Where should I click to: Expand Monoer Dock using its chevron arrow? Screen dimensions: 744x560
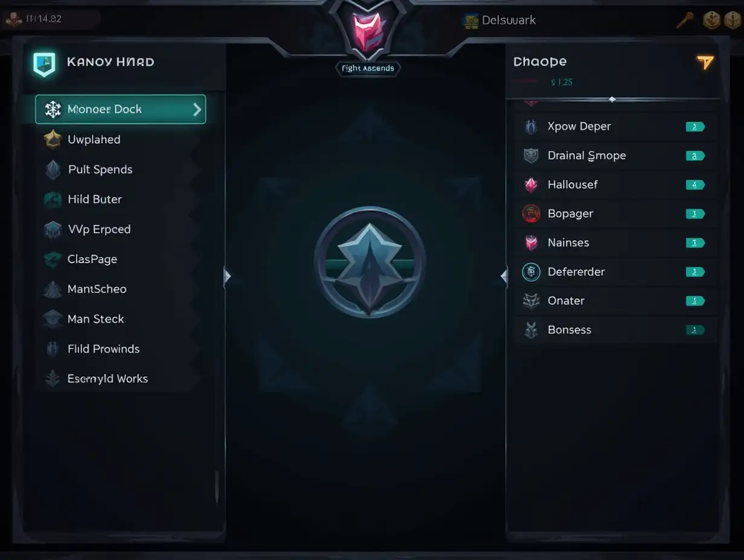(197, 109)
